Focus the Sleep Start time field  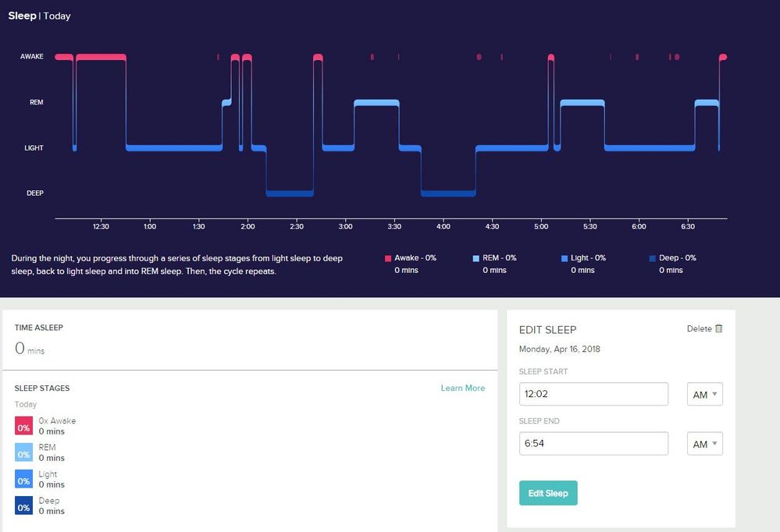click(x=593, y=395)
